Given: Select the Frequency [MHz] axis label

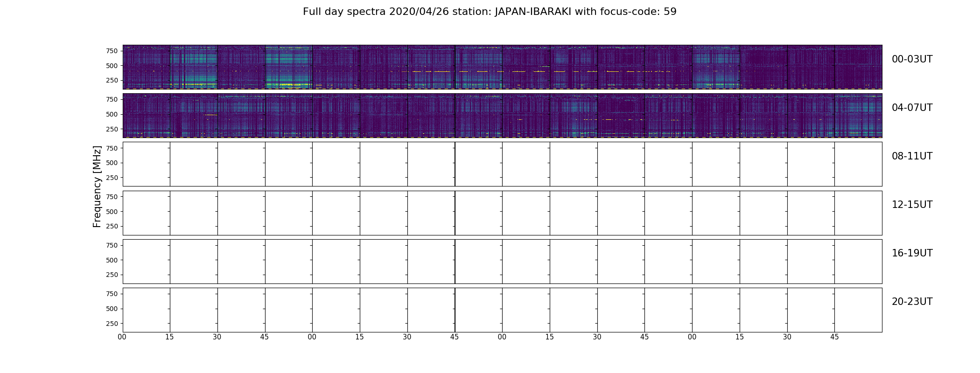Looking at the screenshot, I should [97, 186].
